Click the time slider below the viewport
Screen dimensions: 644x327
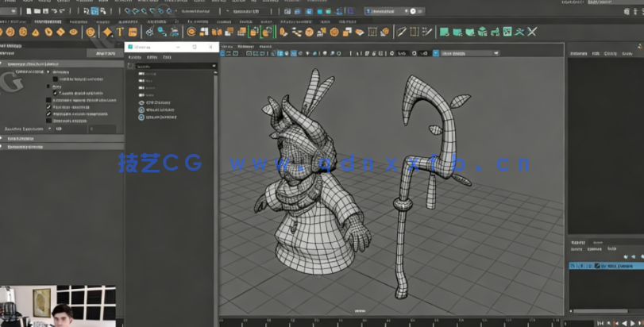click(389, 322)
